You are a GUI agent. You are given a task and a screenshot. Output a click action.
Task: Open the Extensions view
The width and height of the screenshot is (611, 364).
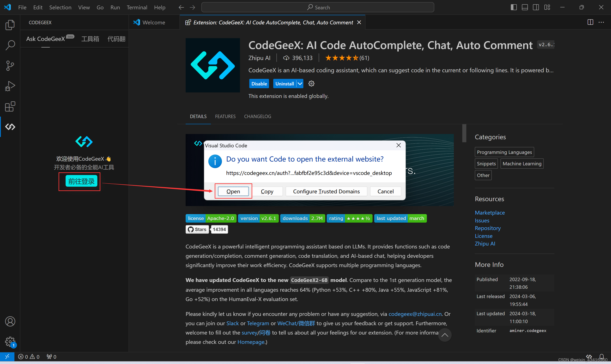coord(10,106)
